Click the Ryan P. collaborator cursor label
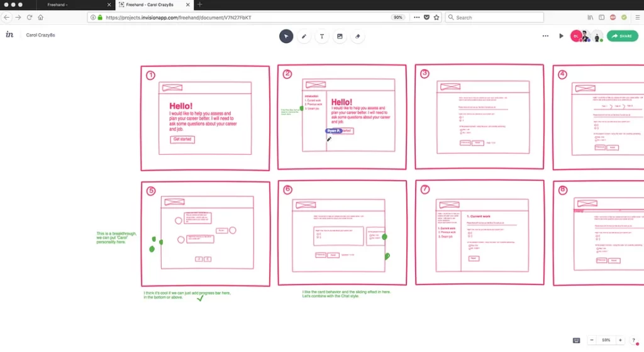Image resolution: width=644 pixels, height=352 pixels. click(333, 131)
